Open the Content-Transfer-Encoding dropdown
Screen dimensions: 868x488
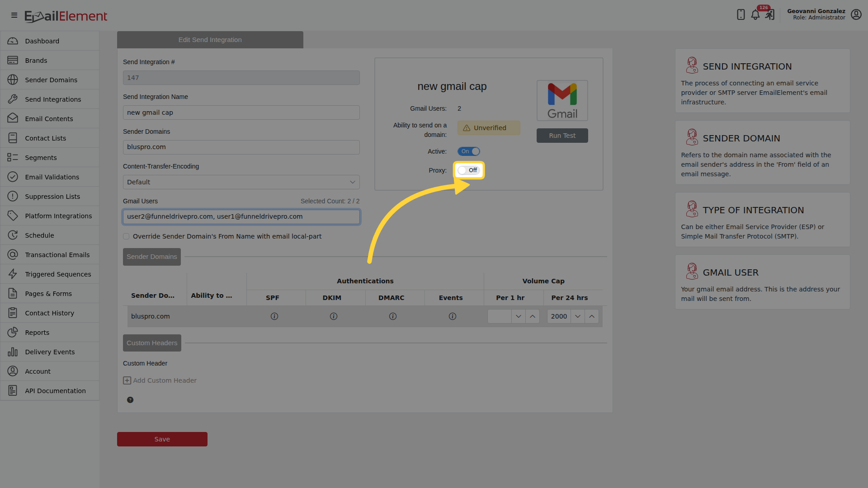241,182
